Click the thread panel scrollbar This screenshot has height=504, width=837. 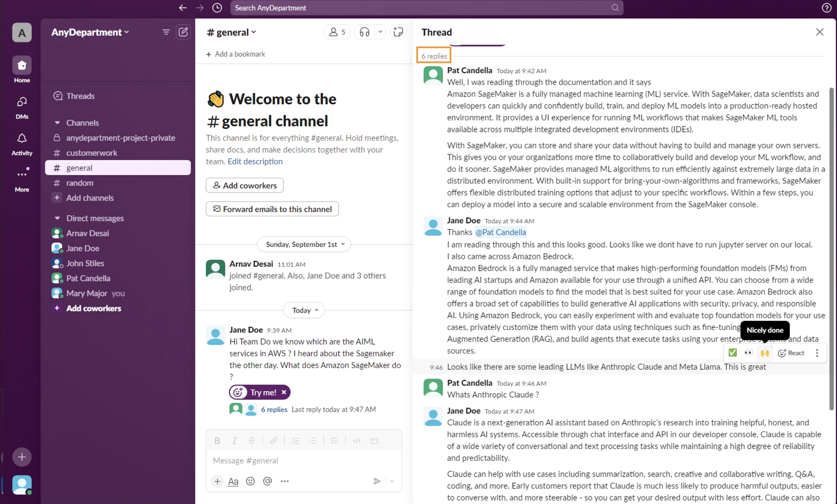coord(831,249)
